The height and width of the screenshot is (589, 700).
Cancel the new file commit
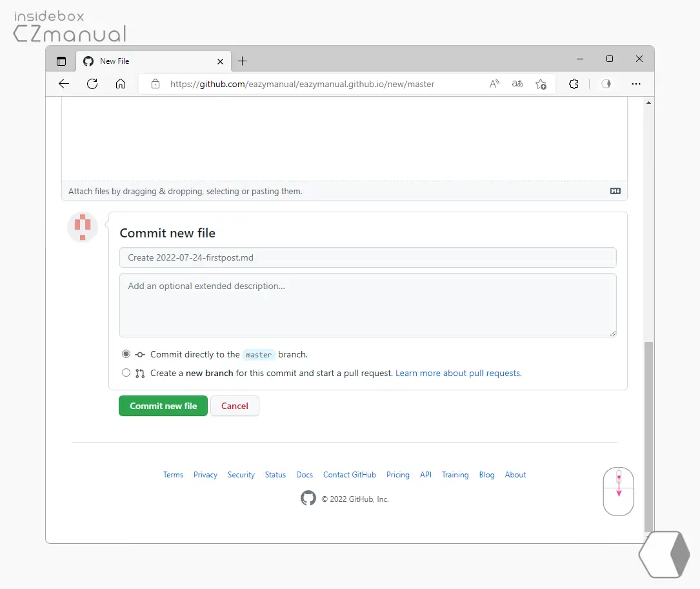coord(235,406)
